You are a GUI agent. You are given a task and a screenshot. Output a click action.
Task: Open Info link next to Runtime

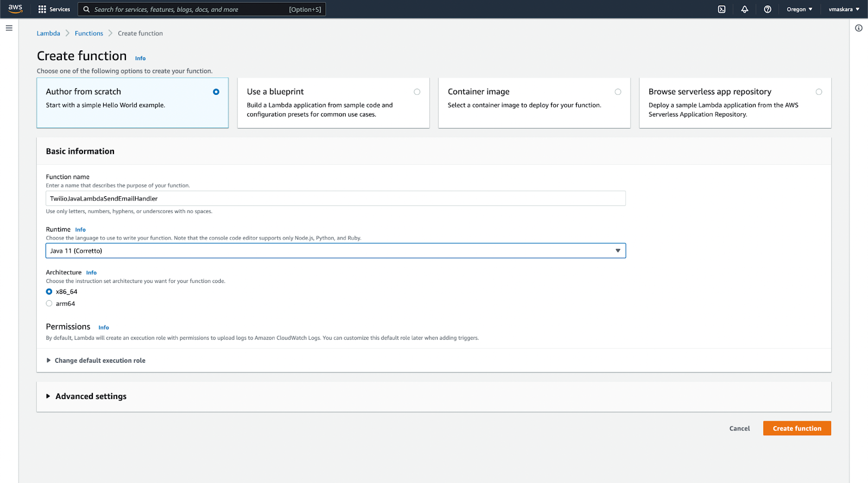click(x=80, y=230)
